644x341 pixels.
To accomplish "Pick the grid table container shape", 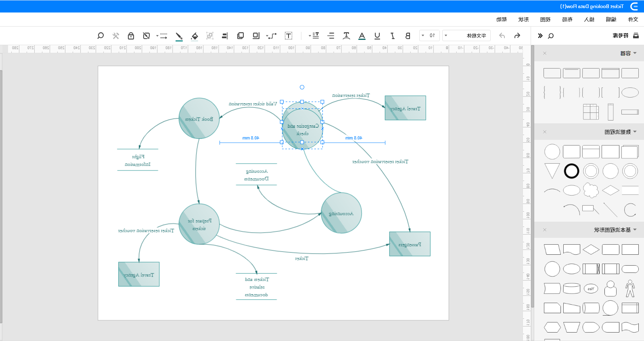I will pos(591,112).
